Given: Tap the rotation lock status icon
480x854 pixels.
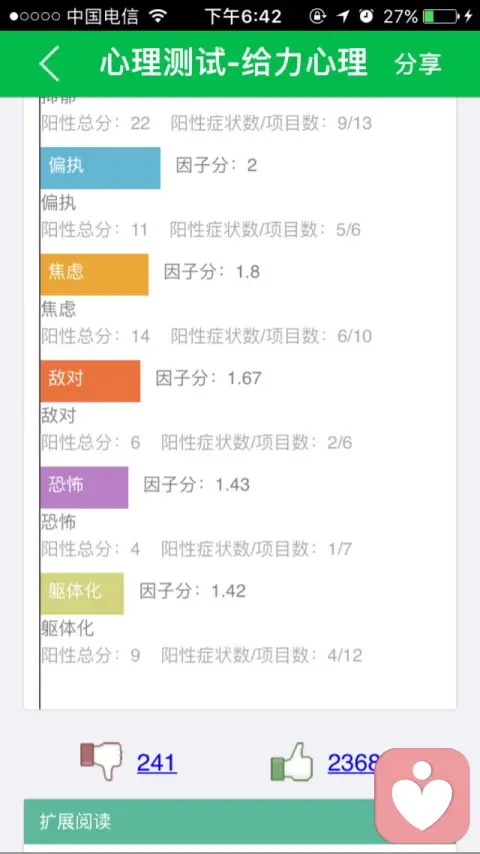Looking at the screenshot, I should click(318, 16).
